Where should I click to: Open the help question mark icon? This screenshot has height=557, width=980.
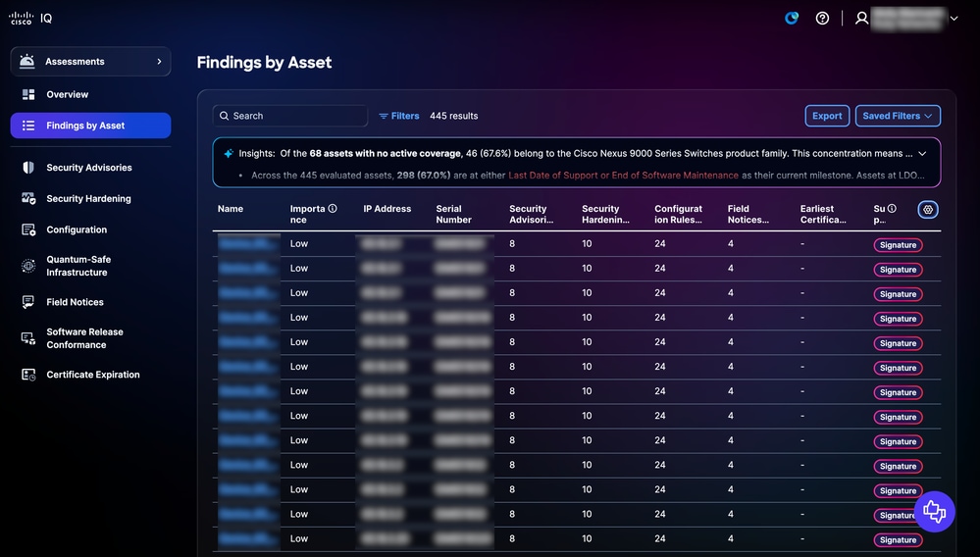pyautogui.click(x=822, y=18)
